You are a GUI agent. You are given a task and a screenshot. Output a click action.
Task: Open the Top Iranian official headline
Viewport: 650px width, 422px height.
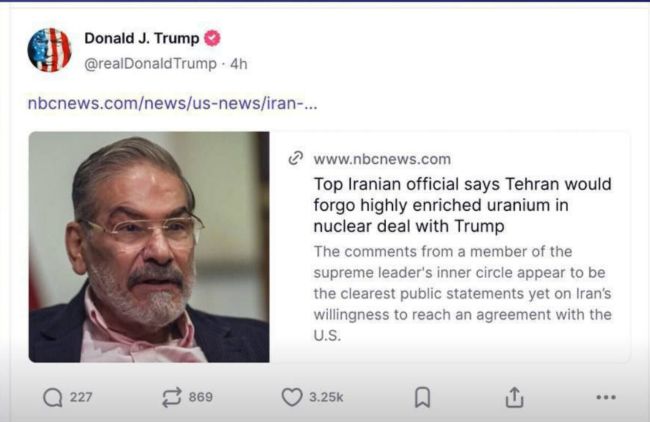(462, 205)
